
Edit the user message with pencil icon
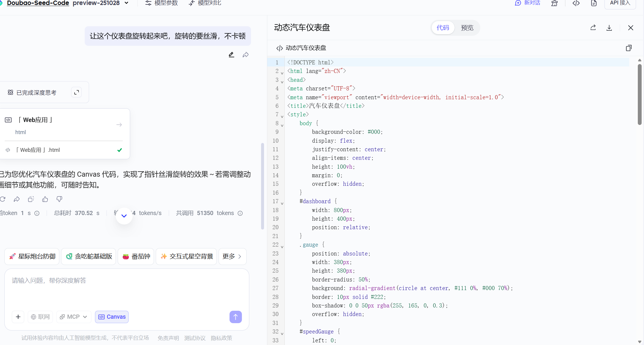point(231,55)
